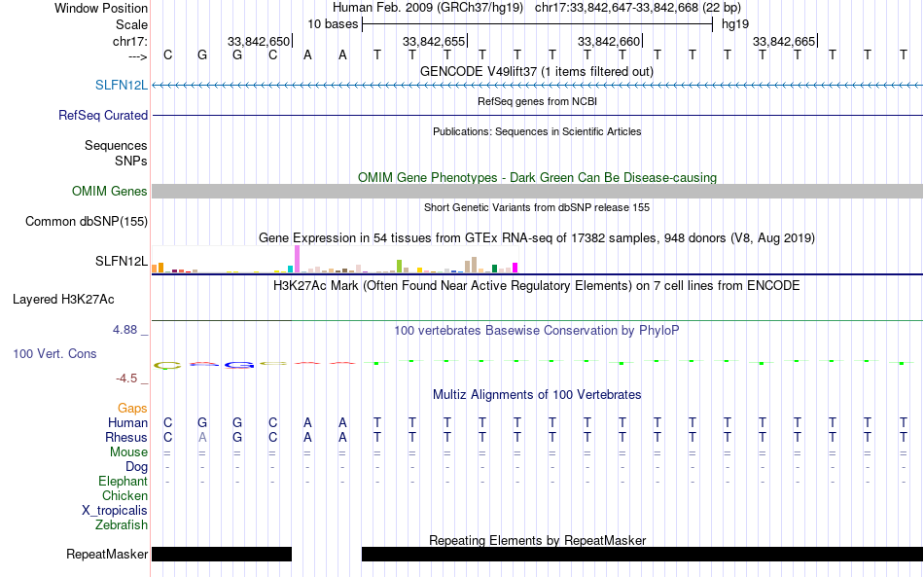The image size is (924, 577).
Task: Click the Zebrafish alignment row label
Action: [x=122, y=524]
